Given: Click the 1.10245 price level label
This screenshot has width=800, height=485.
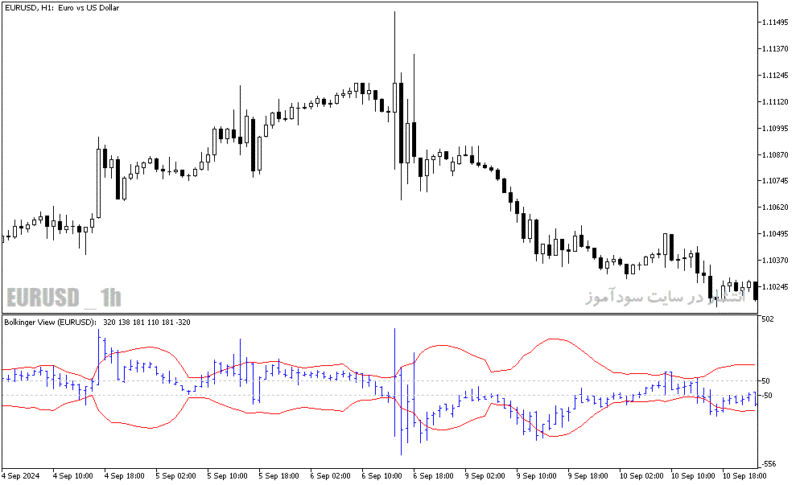Looking at the screenshot, I should click(x=774, y=287).
